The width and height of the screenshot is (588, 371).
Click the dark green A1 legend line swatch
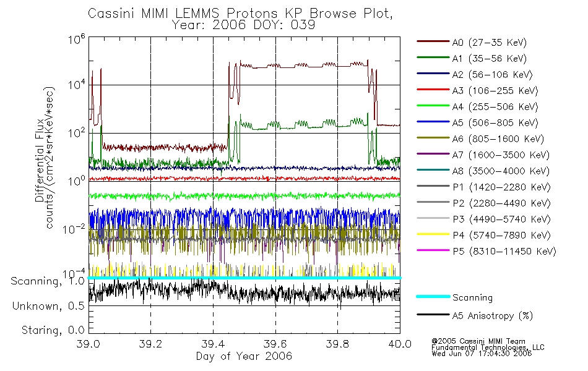point(433,58)
